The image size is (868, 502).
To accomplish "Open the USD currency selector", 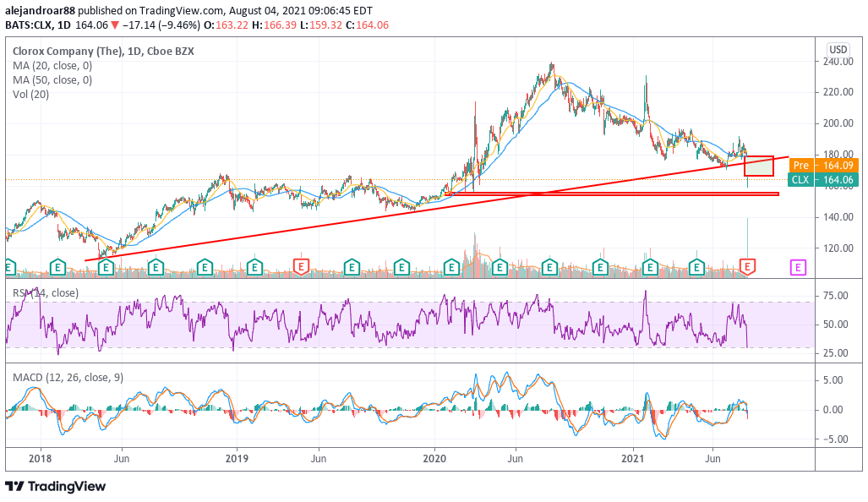I will (x=838, y=49).
